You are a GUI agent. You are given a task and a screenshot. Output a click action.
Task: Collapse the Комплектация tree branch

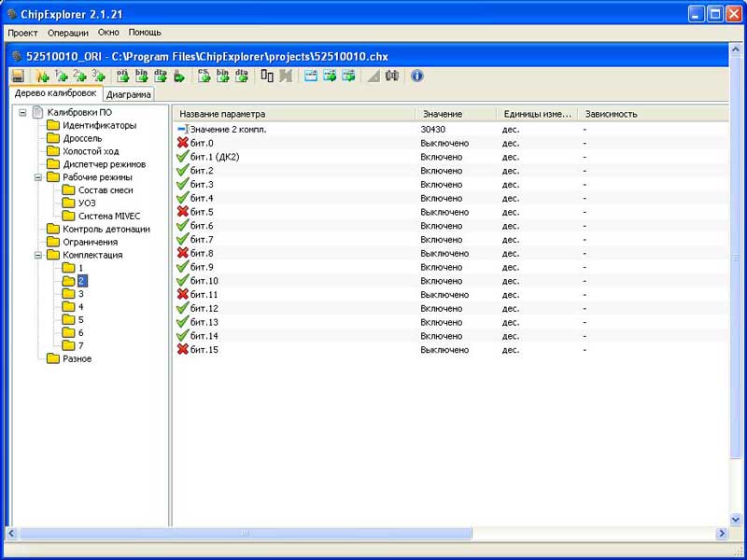[38, 255]
